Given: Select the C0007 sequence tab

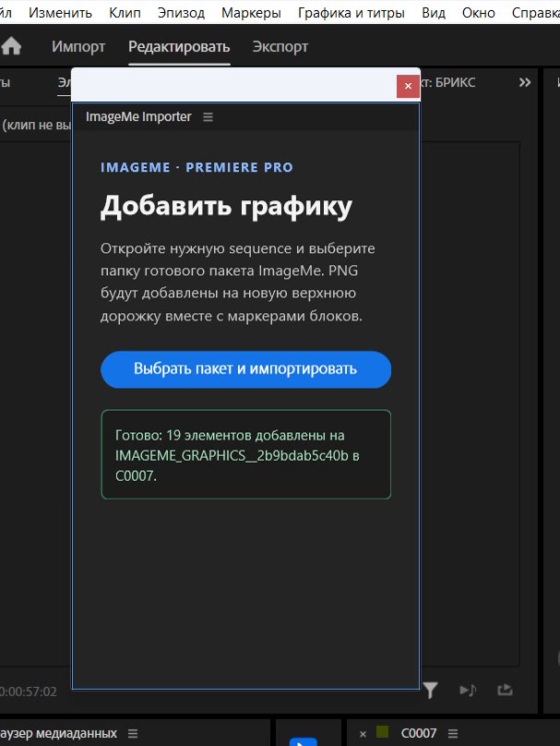Looking at the screenshot, I should tap(419, 733).
